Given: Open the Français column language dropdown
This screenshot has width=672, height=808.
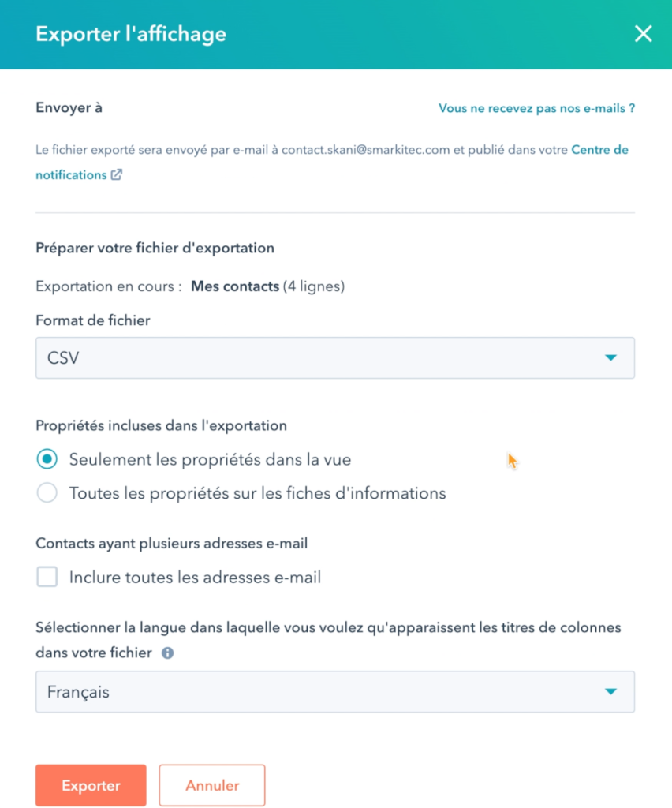Looking at the screenshot, I should click(x=335, y=691).
